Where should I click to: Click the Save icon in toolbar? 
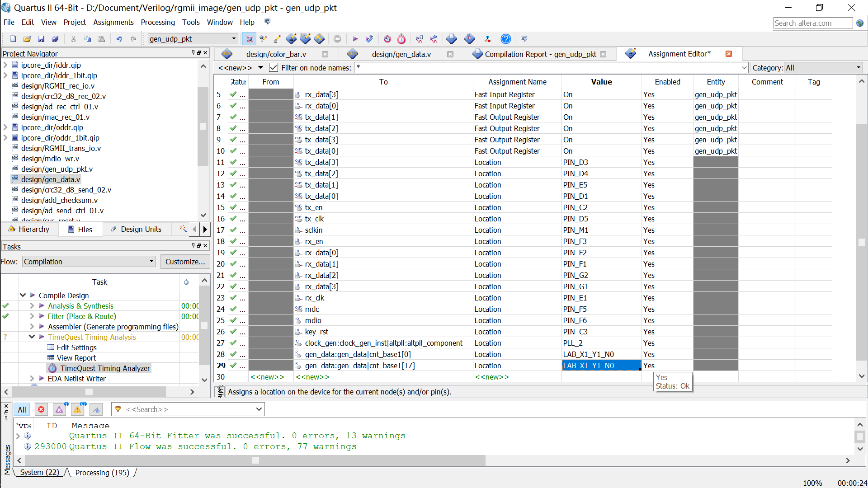[41, 39]
